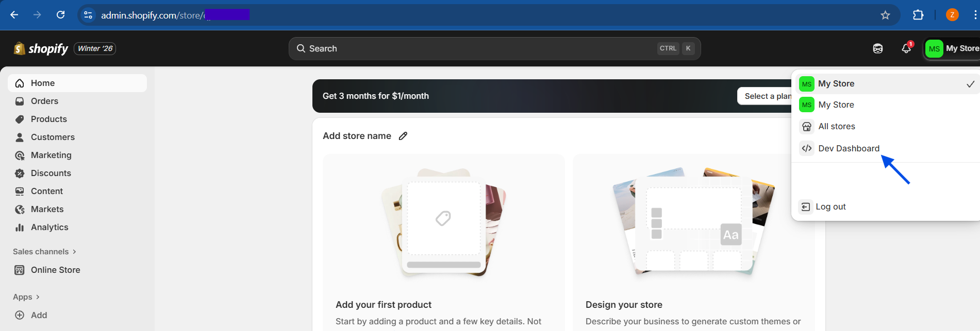
Task: Collapse the My Store account dropdown
Action: [952, 48]
